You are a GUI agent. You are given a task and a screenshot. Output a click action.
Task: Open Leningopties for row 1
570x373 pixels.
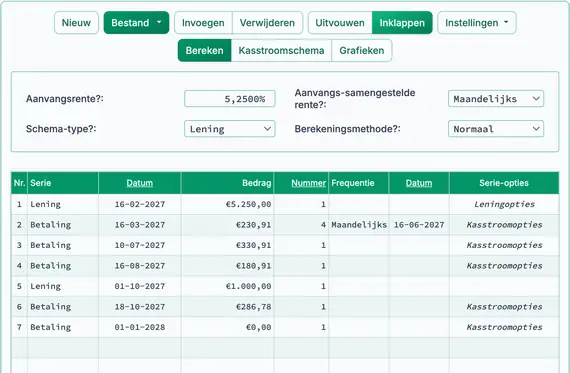[504, 204]
